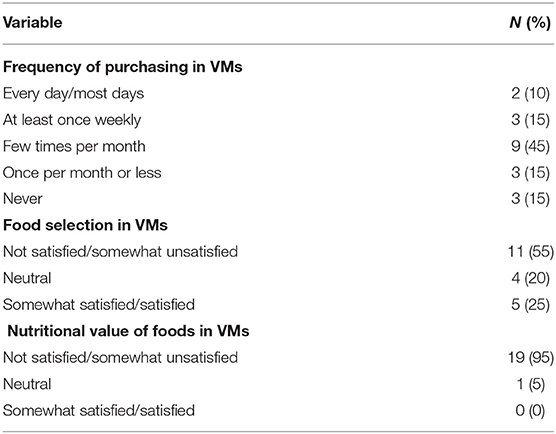Click the value 11 (55)
This screenshot has width=556, height=434.
[x=531, y=252]
